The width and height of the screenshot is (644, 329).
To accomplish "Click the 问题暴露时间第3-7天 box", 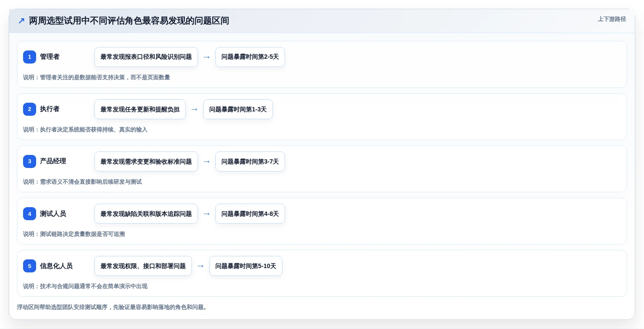I will coord(250,161).
